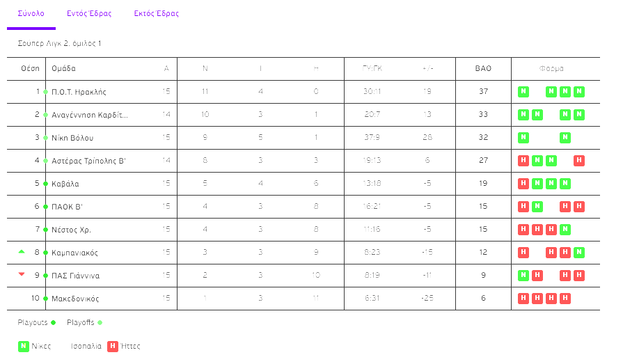Click the only green N badge in ΠΑΟΚ Β' row
Viewport: 623px width, 364px height.
click(x=537, y=207)
